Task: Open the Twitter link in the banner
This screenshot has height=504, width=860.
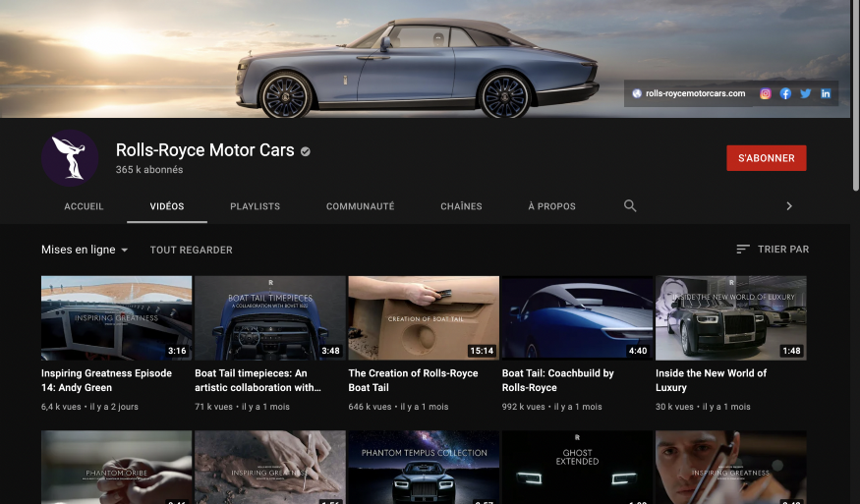Action: [x=805, y=93]
